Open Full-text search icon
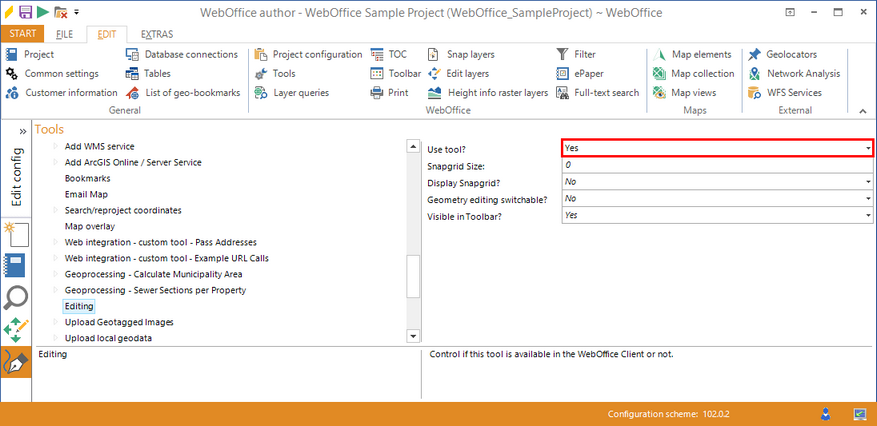The width and height of the screenshot is (877, 426). click(x=562, y=92)
